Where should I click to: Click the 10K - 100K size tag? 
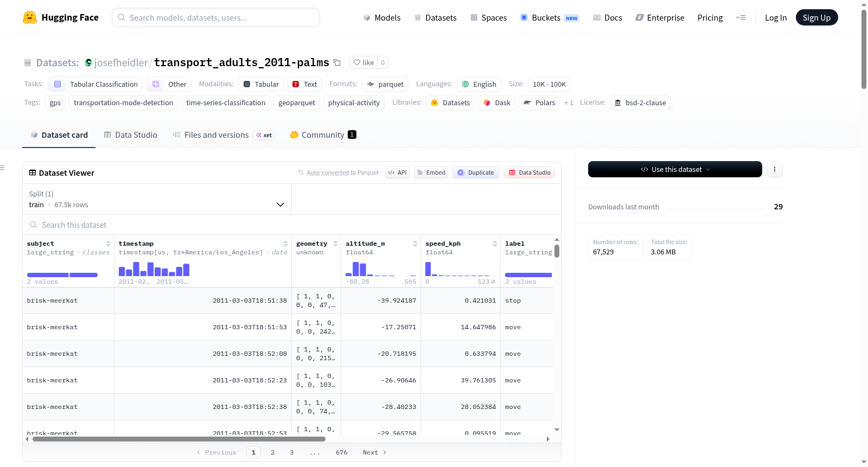[x=549, y=84]
